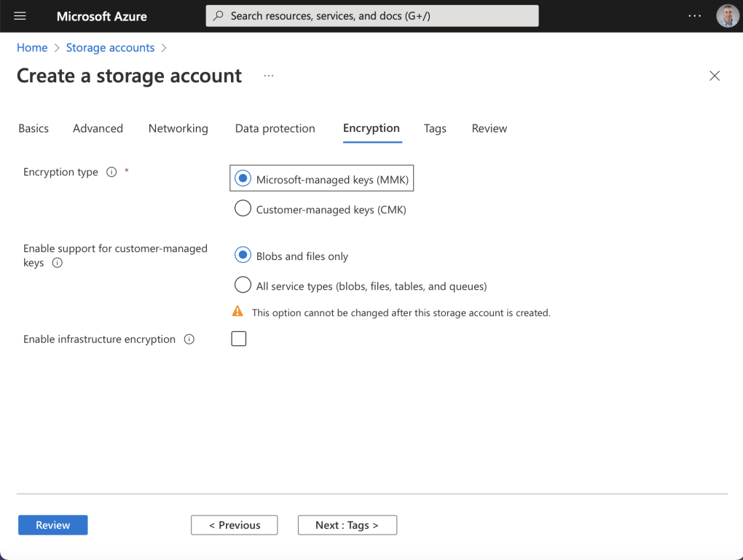The width and height of the screenshot is (743, 560).
Task: Open the hamburger portal menu
Action: (x=20, y=16)
